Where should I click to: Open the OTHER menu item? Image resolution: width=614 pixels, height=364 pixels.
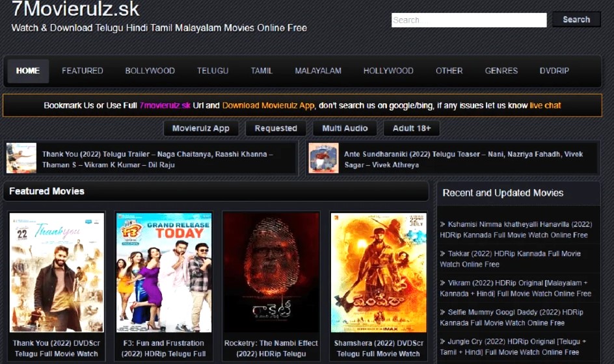449,71
